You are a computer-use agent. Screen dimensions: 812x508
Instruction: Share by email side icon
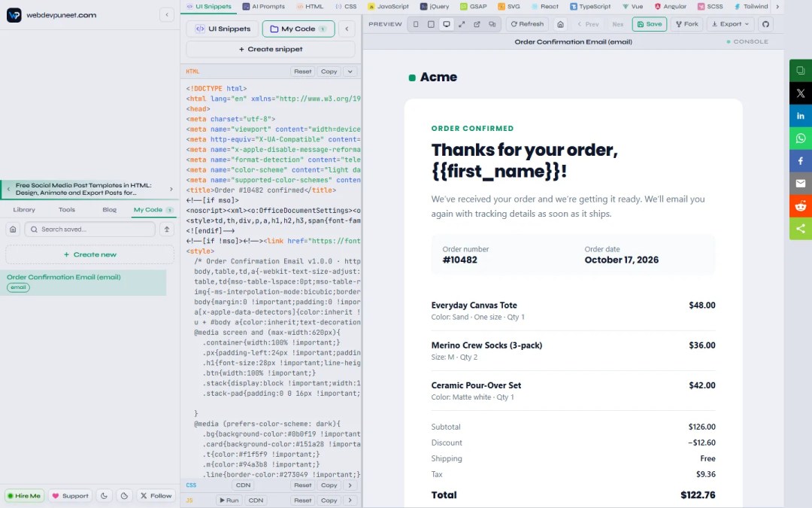coord(801,184)
